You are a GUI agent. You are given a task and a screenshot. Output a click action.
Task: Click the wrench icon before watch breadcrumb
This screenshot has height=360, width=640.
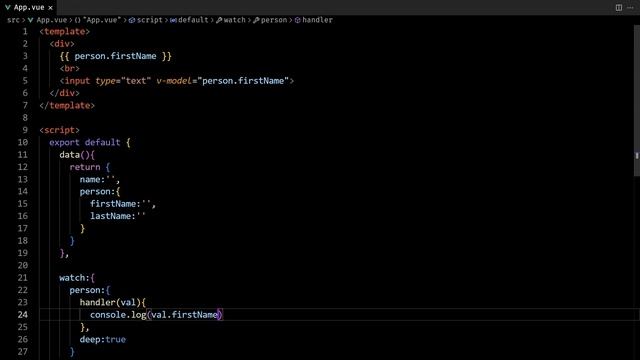tap(219, 20)
